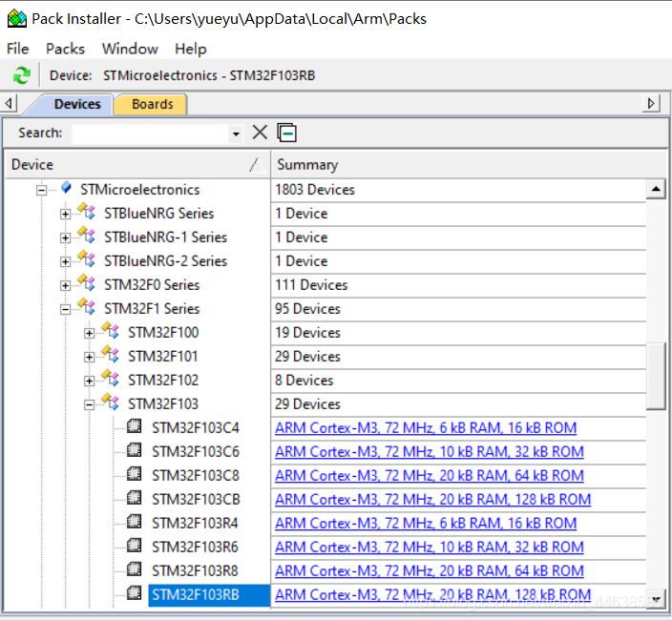Click the green refresh packs icon
Viewport: 672px width, 620px height.
point(21,75)
